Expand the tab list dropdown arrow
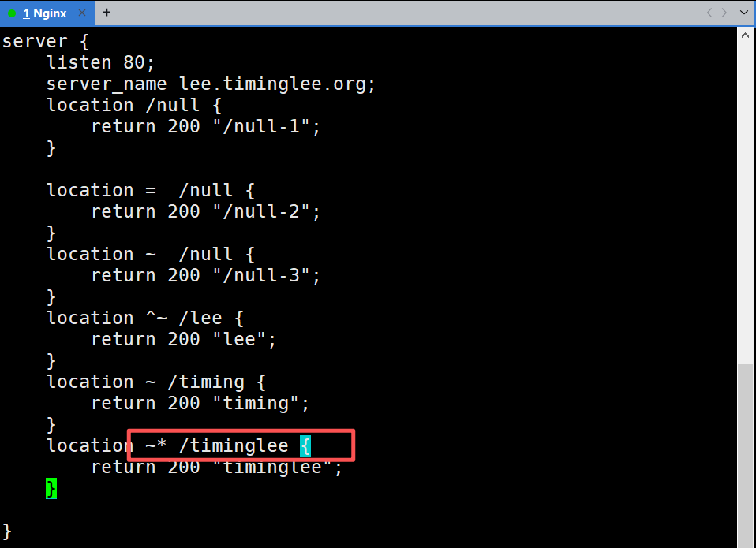The image size is (756, 548). [x=744, y=13]
